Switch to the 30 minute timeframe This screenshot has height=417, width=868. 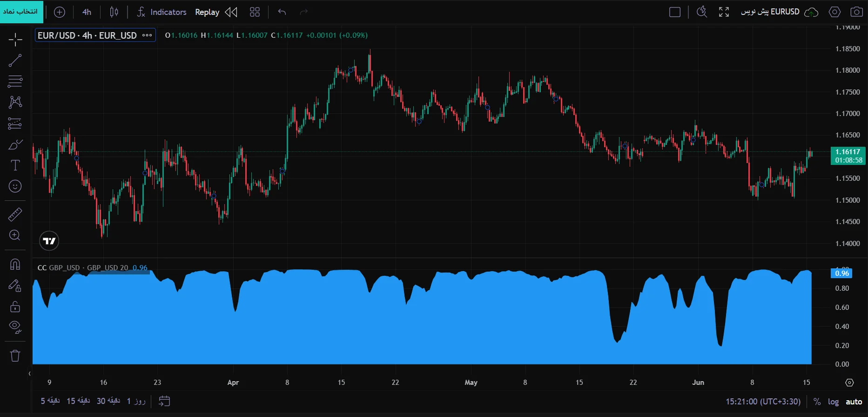coord(108,401)
